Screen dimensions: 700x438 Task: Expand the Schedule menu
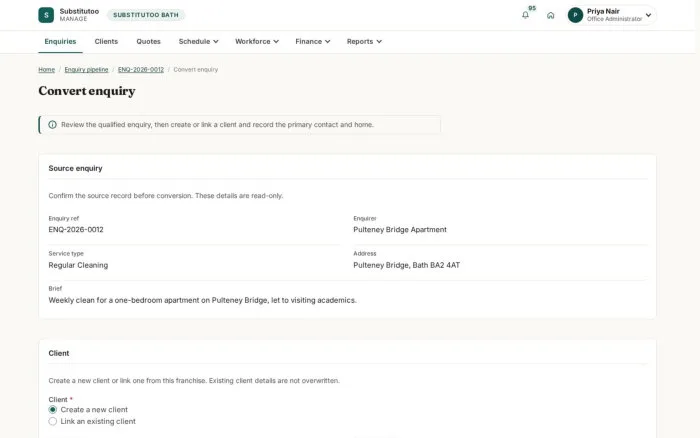[199, 42]
